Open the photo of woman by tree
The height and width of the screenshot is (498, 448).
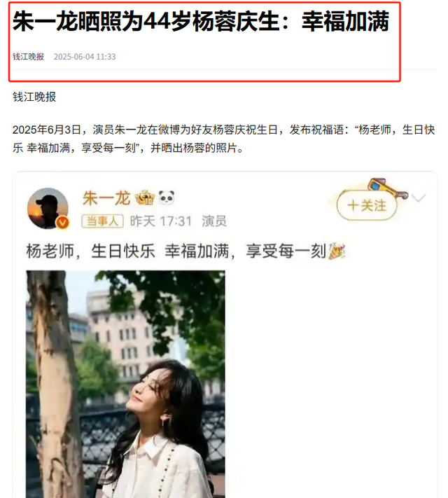click(x=125, y=384)
